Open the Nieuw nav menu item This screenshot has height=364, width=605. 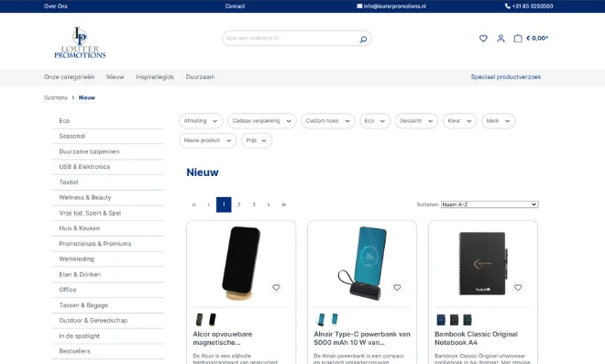coord(115,77)
